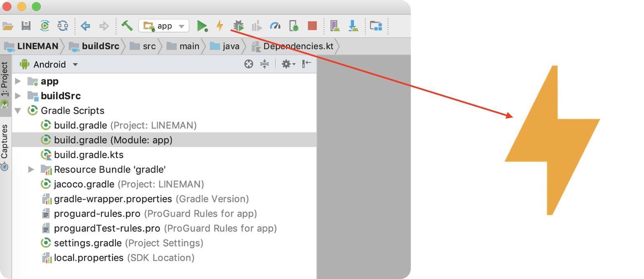Stop the running app with the red square
The height and width of the screenshot is (279, 644).
[x=312, y=26]
